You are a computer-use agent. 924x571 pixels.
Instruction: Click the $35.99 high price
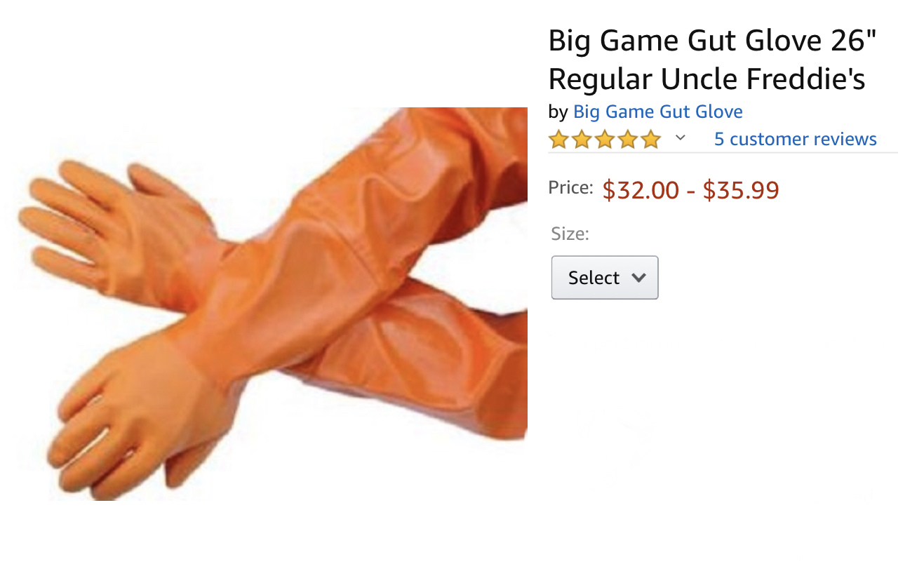click(x=741, y=190)
